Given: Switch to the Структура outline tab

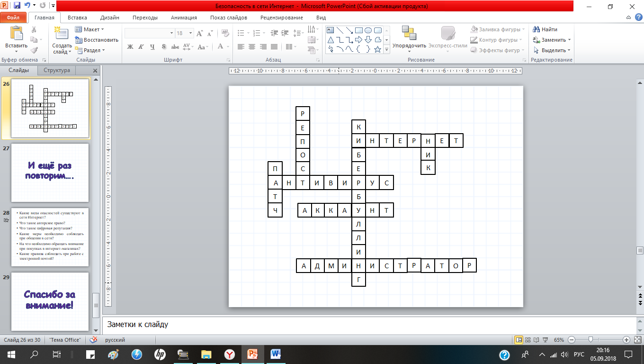Looking at the screenshot, I should (x=56, y=70).
